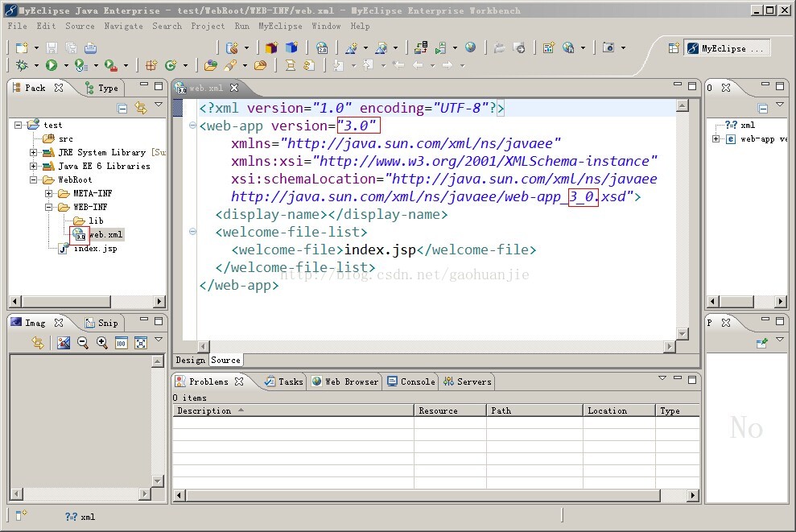Open the dropdown arrow beside Debug icon

coord(36,65)
